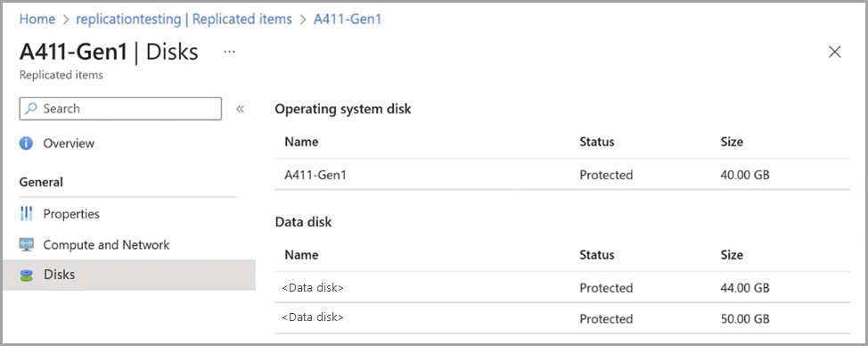This screenshot has height=346, width=868.
Task: Select the 44.00 GB data disk row
Action: 561,288
